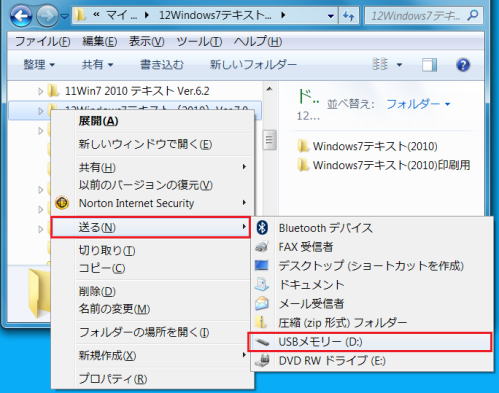Viewport: 499px width, 393px height.
Task: Click the zipped folder icon in the Send To menu
Action: [262, 322]
